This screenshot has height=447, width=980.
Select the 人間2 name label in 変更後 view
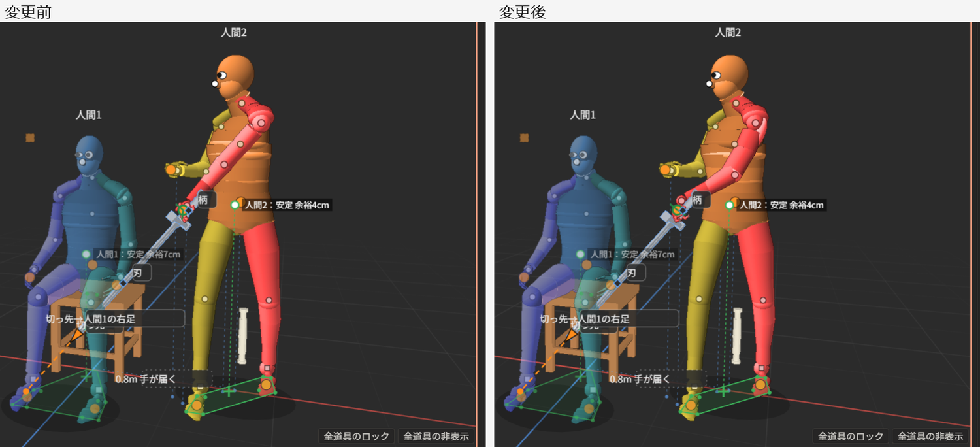pos(727,32)
